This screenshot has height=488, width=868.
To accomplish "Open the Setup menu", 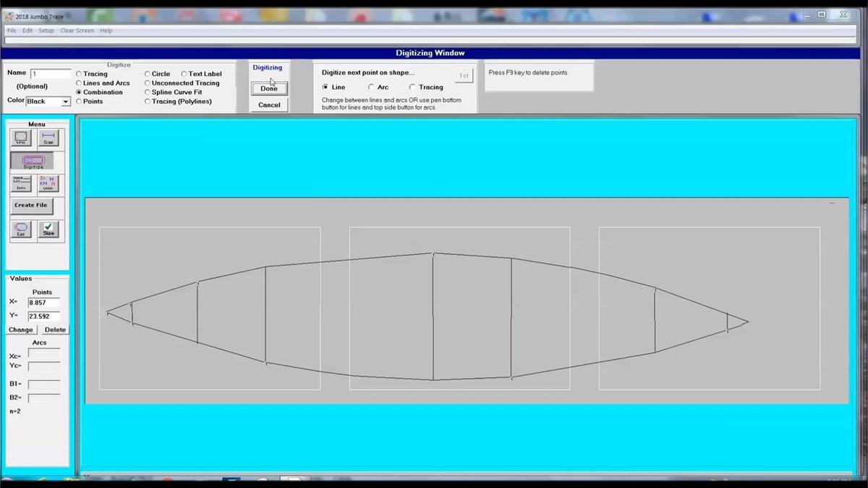I will [x=46, y=30].
